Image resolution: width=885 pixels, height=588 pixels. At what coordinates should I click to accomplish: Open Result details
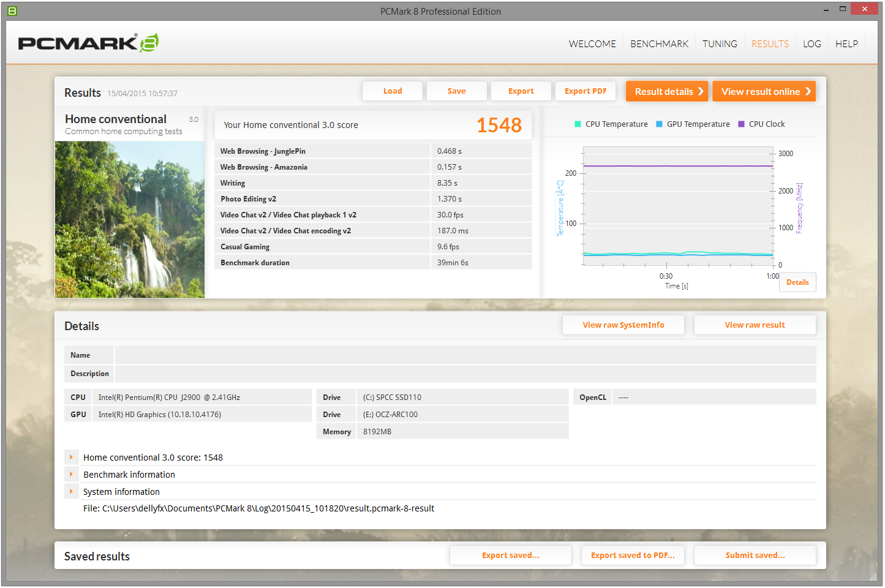(x=667, y=91)
